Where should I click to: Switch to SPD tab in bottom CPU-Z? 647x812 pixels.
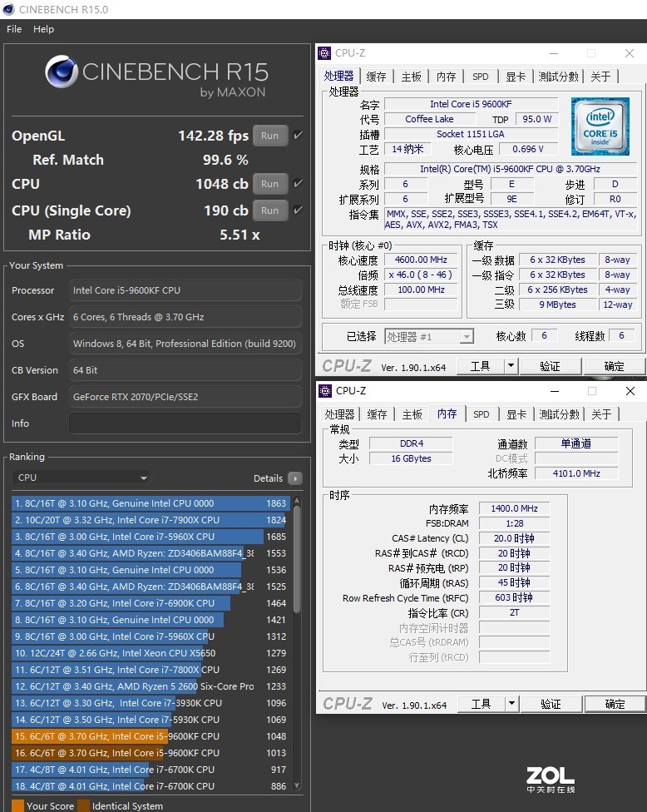[x=482, y=414]
